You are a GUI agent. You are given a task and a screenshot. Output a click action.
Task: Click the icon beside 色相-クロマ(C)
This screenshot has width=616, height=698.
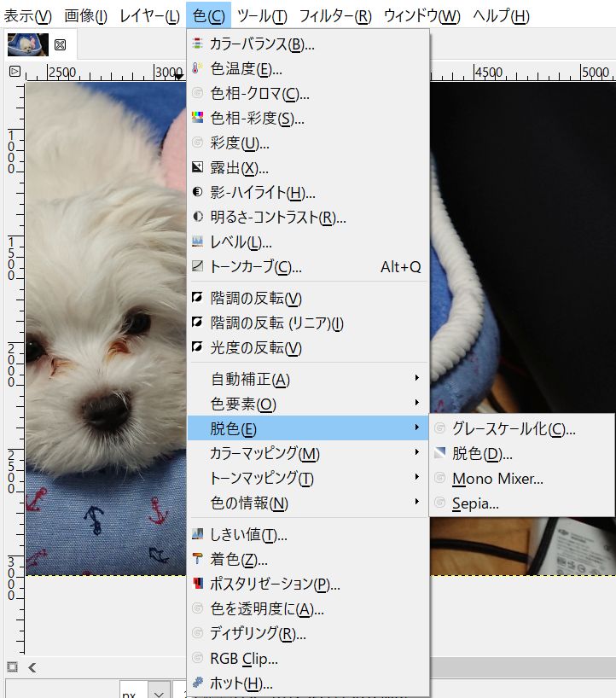(197, 93)
